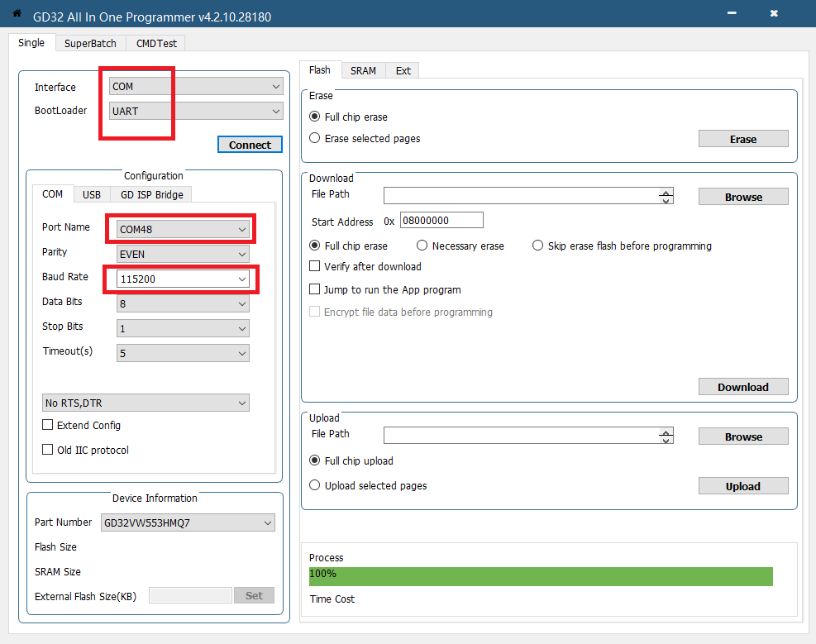
Task: Select Upload selected pages option
Action: tap(314, 485)
